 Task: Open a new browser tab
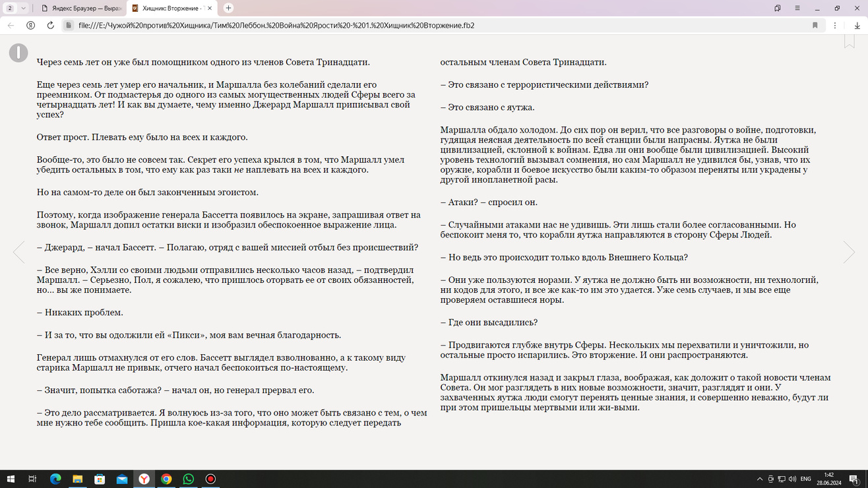point(228,8)
